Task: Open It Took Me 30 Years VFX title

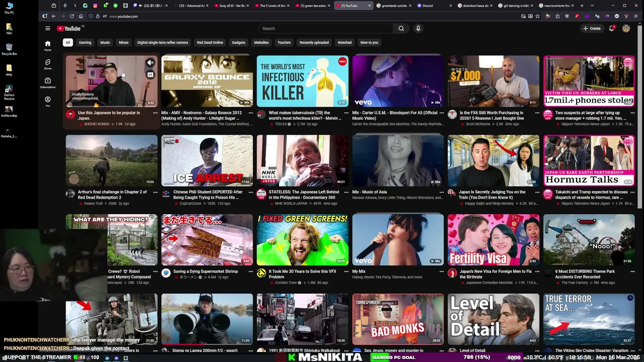Action: 302,274
